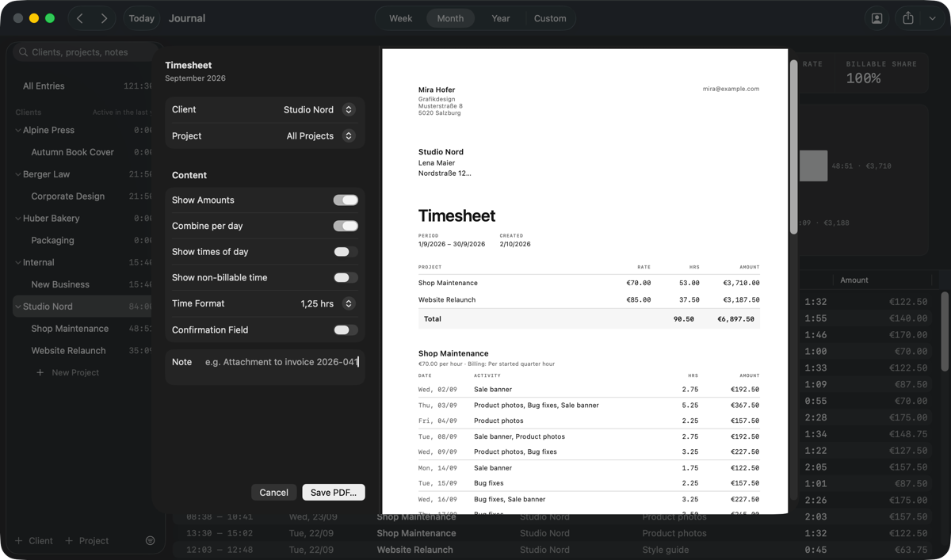Click the Save PDF… button

click(x=334, y=493)
